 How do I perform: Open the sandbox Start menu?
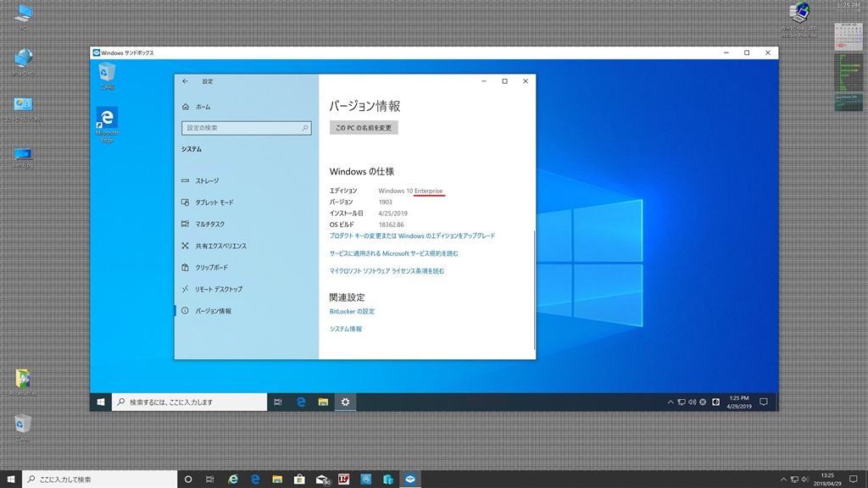click(x=101, y=402)
